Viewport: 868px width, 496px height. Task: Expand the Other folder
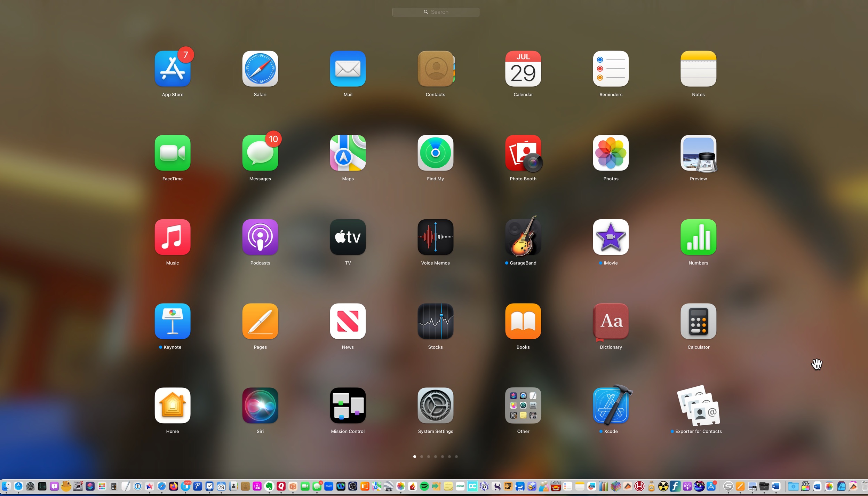click(523, 406)
